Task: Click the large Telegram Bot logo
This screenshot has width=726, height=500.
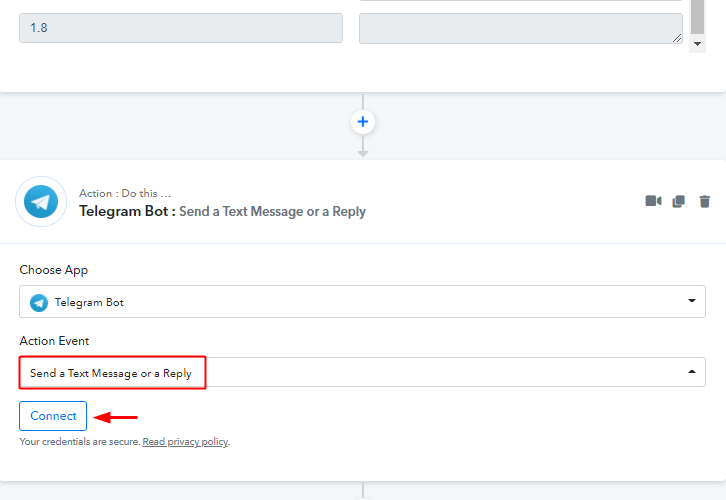Action: 41,201
